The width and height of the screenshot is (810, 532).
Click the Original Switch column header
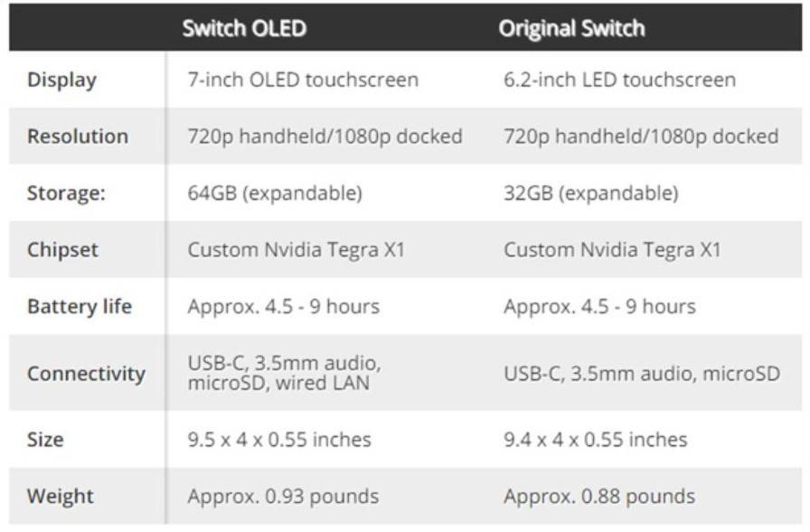(571, 28)
